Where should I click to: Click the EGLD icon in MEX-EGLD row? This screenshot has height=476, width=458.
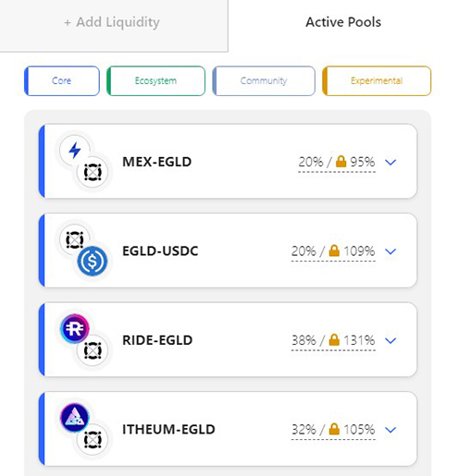pos(93,172)
